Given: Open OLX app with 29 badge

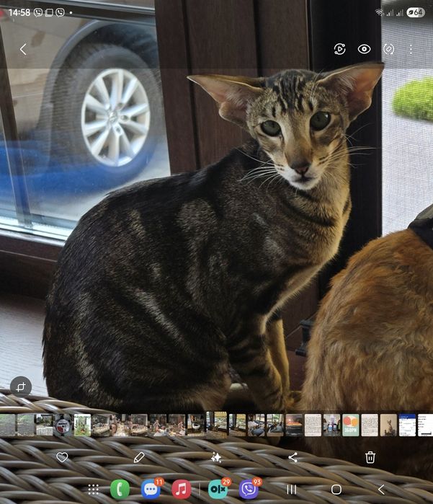Looking at the screenshot, I should (x=218, y=490).
